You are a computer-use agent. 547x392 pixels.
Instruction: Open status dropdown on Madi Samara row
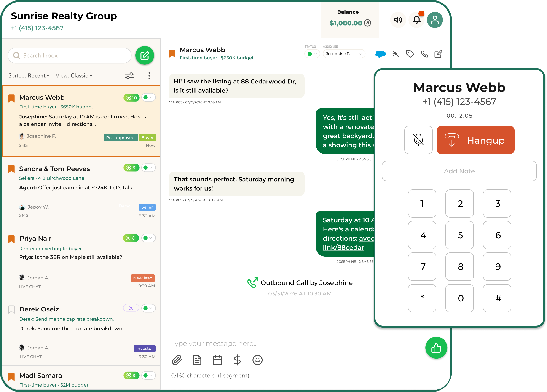point(148,375)
